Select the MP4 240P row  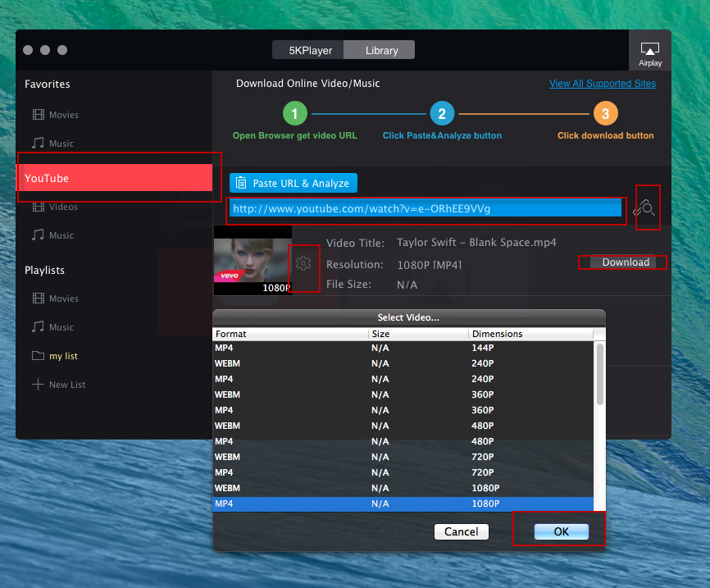403,379
